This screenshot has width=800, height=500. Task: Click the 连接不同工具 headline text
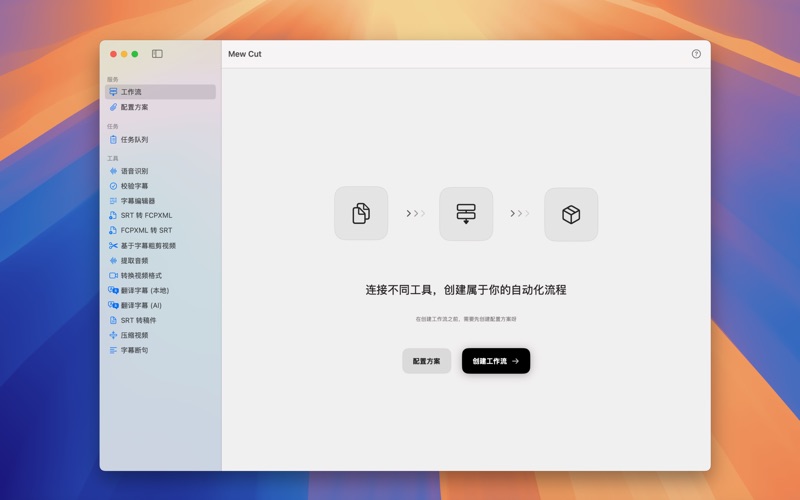point(466,290)
